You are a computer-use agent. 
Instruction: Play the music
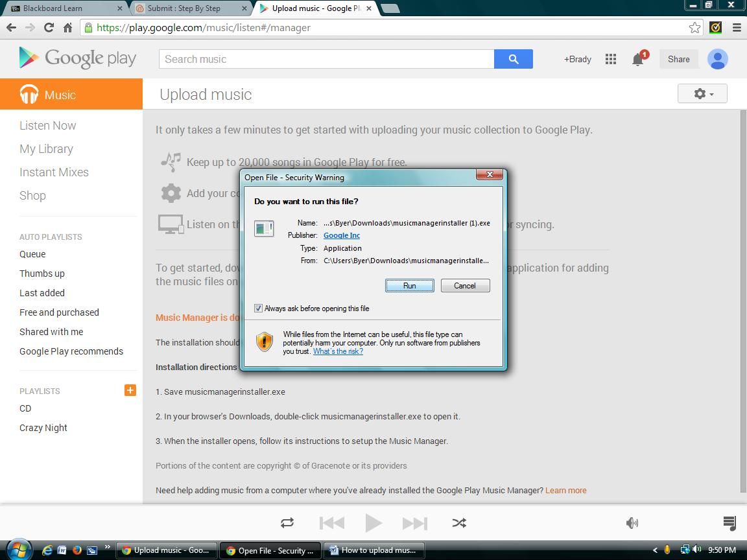[x=373, y=523]
